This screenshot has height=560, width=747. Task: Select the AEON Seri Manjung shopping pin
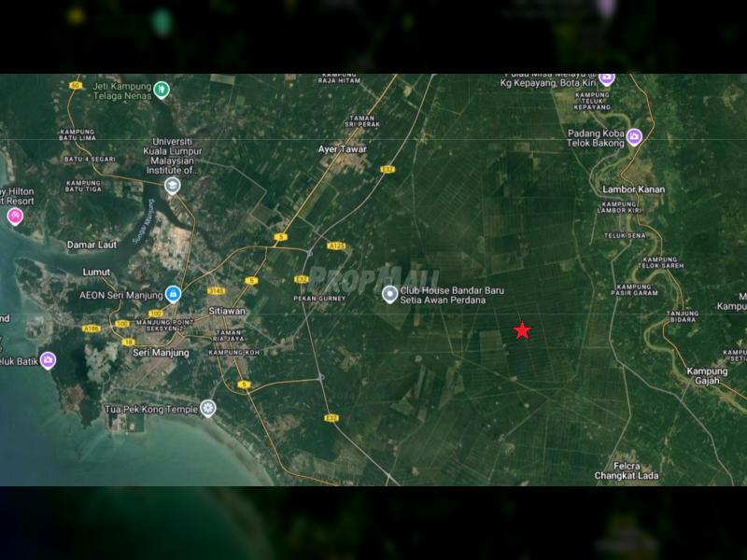point(173,293)
